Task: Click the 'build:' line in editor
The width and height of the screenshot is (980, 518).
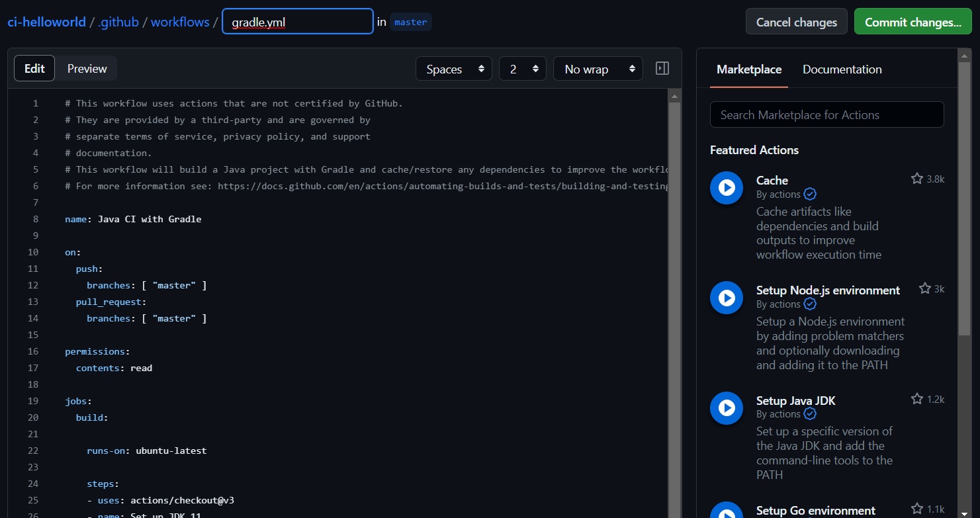Action: tap(92, 417)
